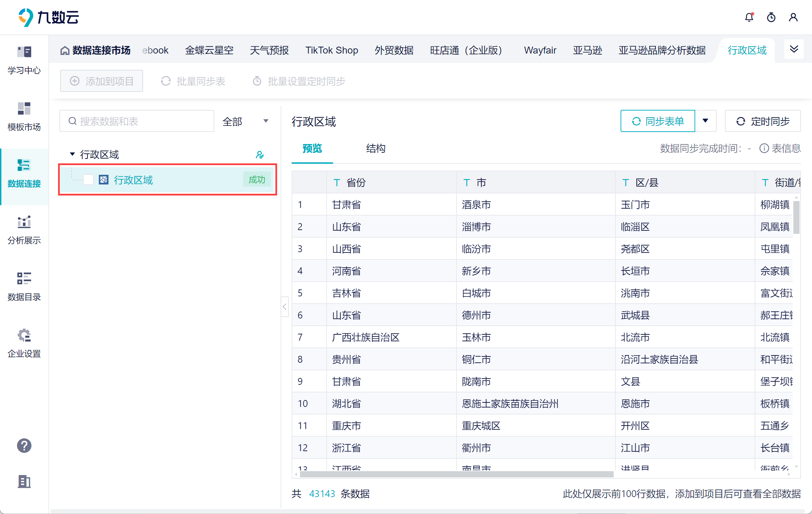This screenshot has height=514, width=812.
Task: Open 分析展示 sidebar section
Action: (x=24, y=230)
